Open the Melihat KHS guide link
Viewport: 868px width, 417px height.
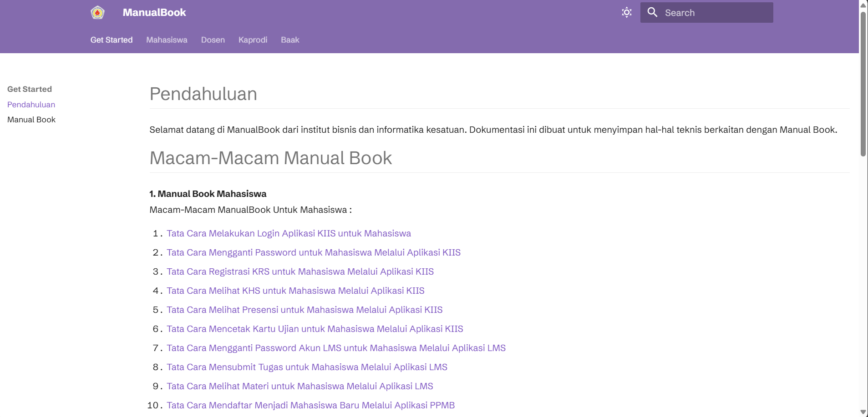[x=295, y=291]
